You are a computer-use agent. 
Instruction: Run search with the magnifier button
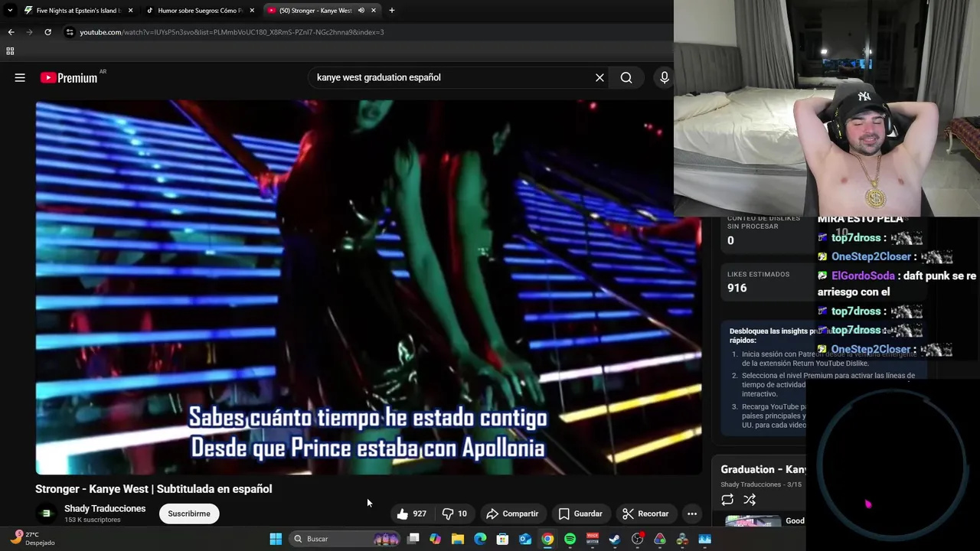pyautogui.click(x=626, y=77)
